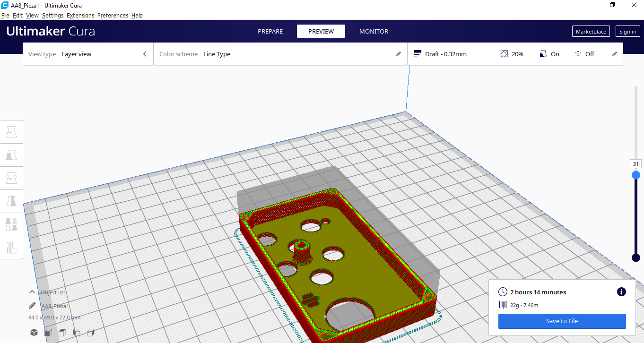Open the Preferences menu
644x343 pixels.
(x=113, y=16)
